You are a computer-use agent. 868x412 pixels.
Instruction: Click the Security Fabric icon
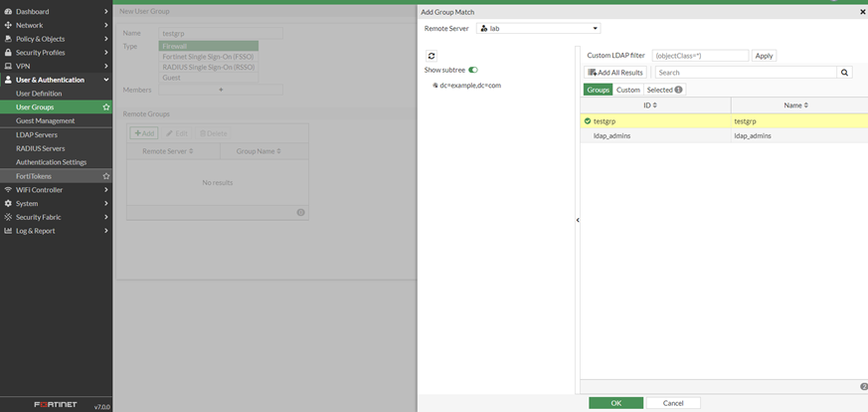[x=8, y=217]
